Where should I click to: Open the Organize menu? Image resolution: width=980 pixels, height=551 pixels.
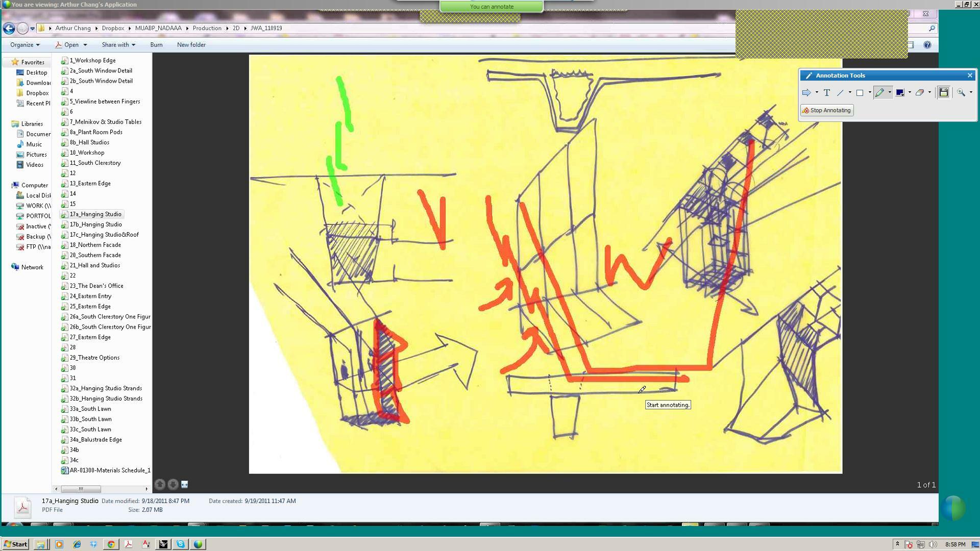(24, 45)
